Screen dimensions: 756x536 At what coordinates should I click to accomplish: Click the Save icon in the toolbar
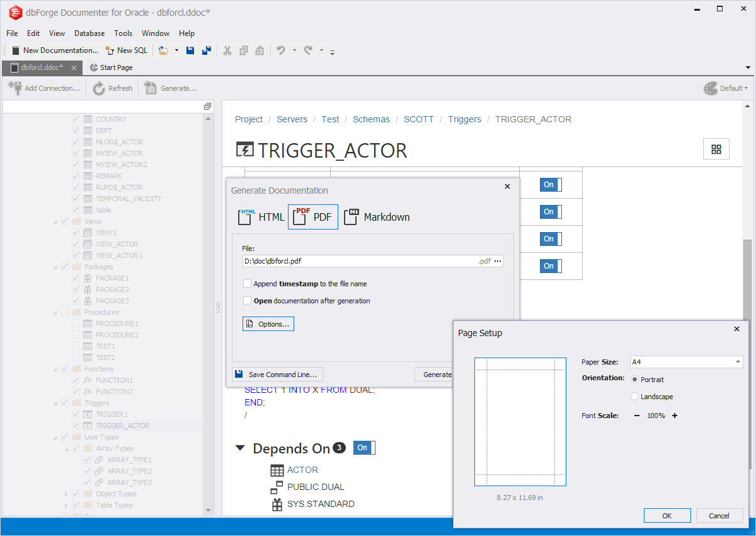[x=190, y=50]
